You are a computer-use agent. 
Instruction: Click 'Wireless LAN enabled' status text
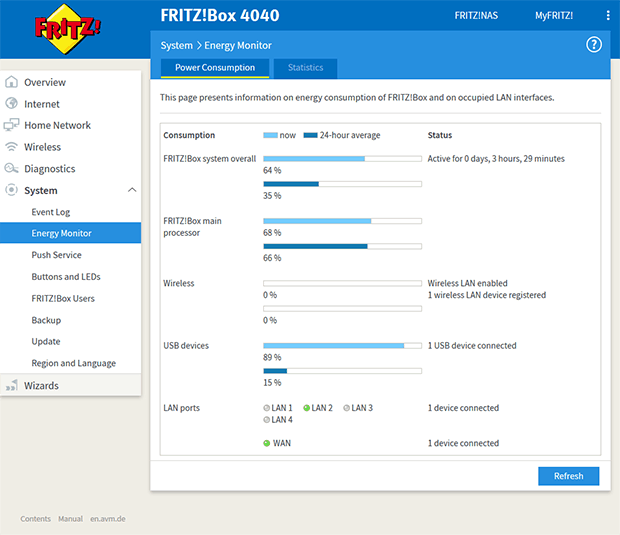(x=467, y=283)
